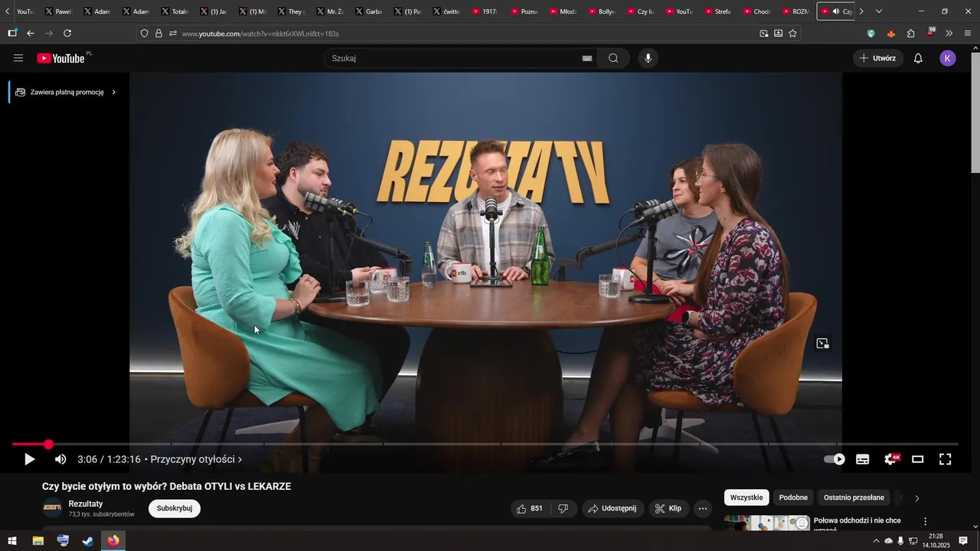The image size is (980, 551).
Task: Switch to theater mode view
Action: coord(917,459)
